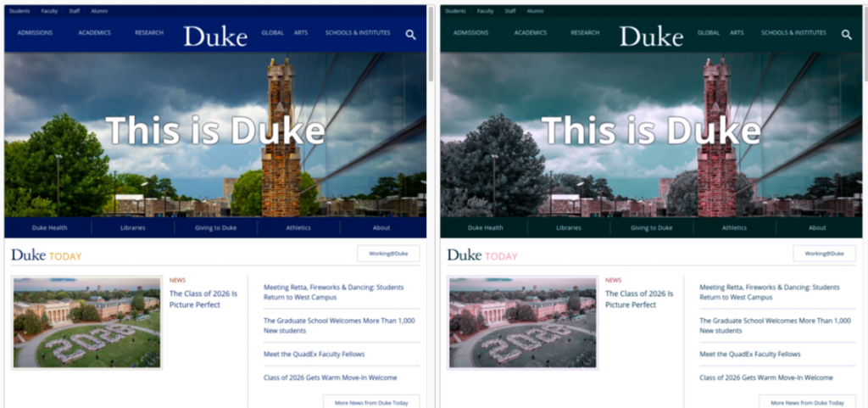Click the blue page's vertical scrollbar thumb
The height and width of the screenshot is (408, 868).
[431, 44]
